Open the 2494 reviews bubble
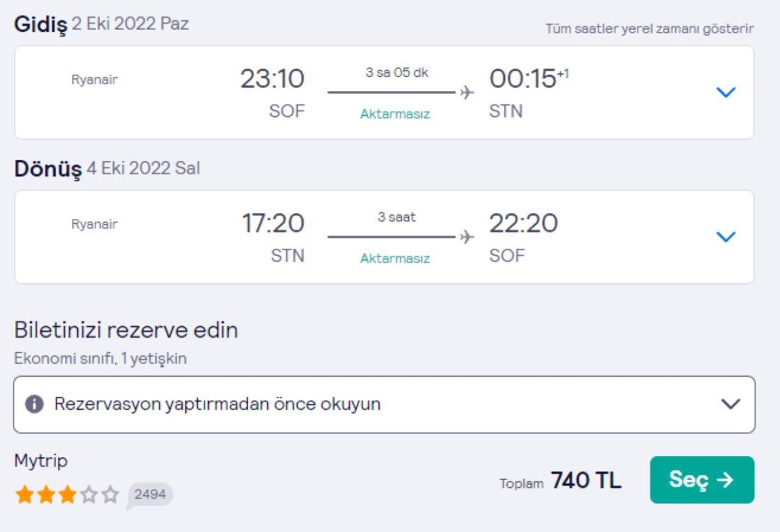The width and height of the screenshot is (780, 532). 150,495
